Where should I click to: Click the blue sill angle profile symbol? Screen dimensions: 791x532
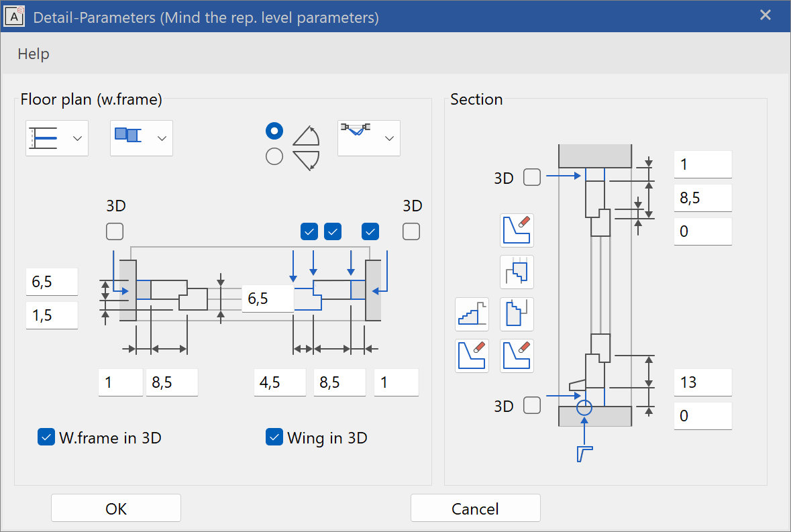click(584, 454)
